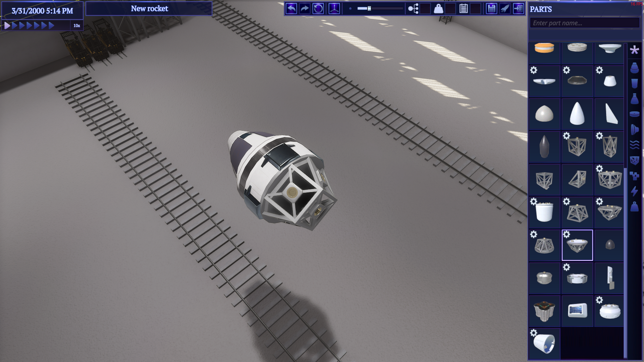644x362 pixels.
Task: Select the flask-shaped category icon
Action: coord(634,99)
